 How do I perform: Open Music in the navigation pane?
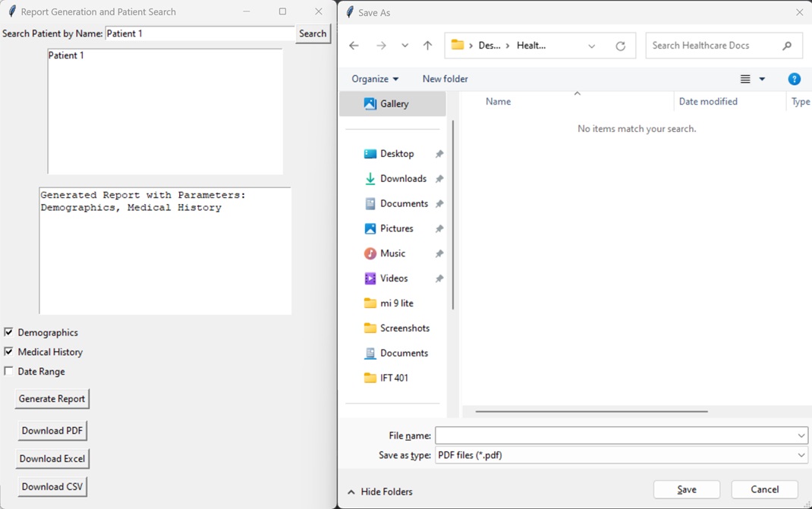[392, 253]
